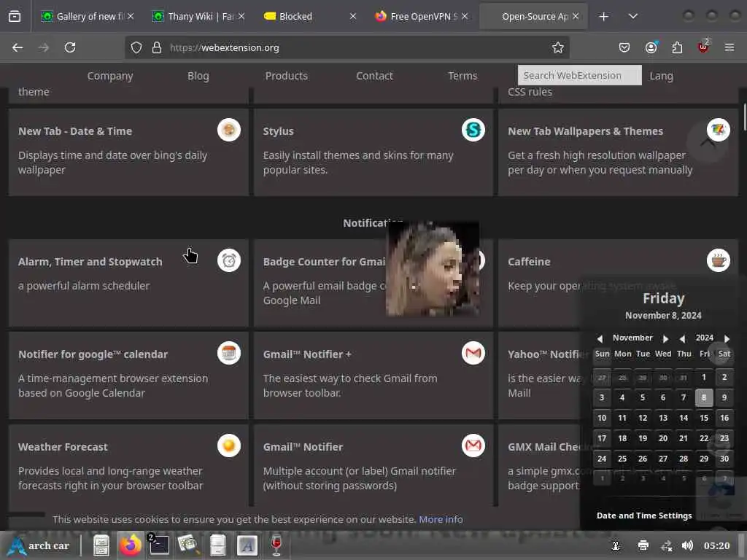Open the network tray icon

(666, 545)
